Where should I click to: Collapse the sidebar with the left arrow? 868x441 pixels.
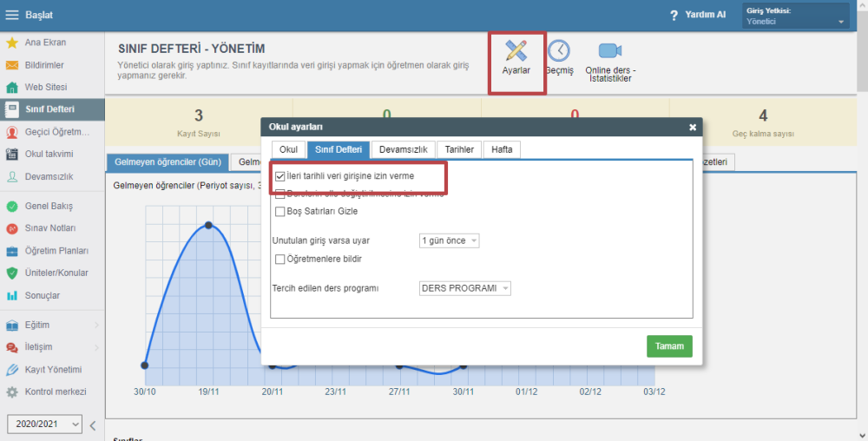(93, 425)
